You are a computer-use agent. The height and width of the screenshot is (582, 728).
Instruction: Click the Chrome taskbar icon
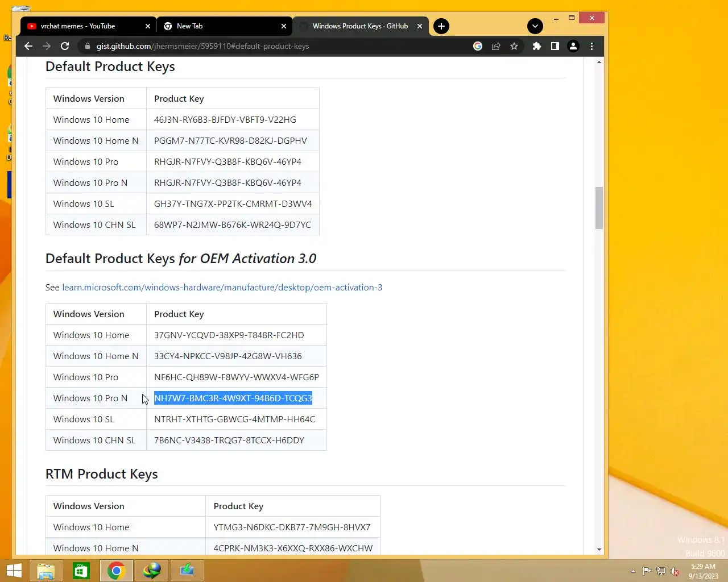(117, 571)
